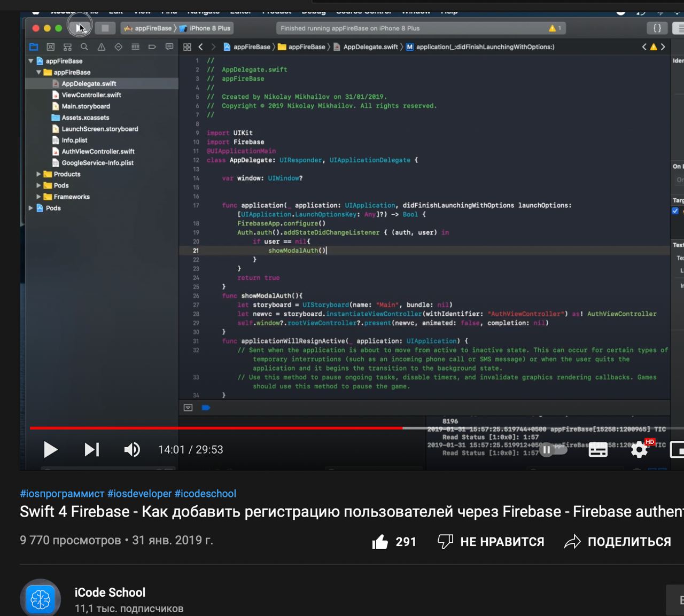Click the Xcode Run button
The height and width of the screenshot is (616, 684).
[x=80, y=28]
